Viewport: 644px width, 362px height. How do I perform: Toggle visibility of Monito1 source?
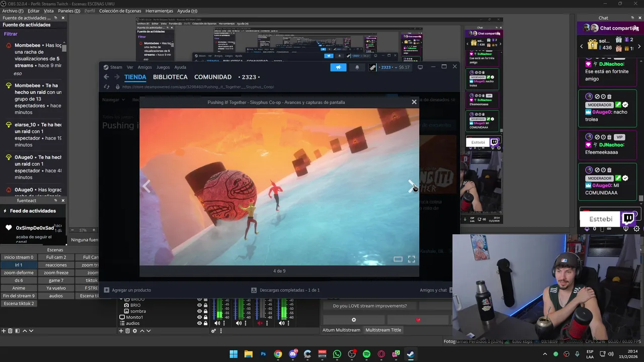(199, 317)
